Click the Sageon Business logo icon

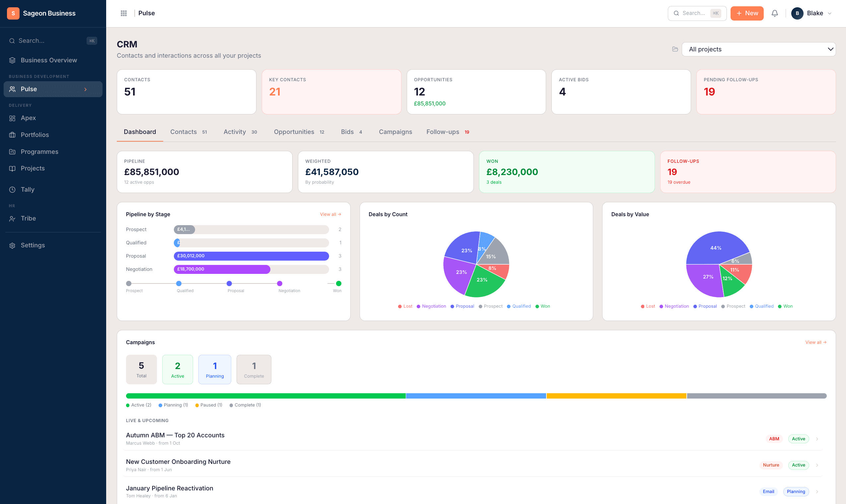pos(13,13)
